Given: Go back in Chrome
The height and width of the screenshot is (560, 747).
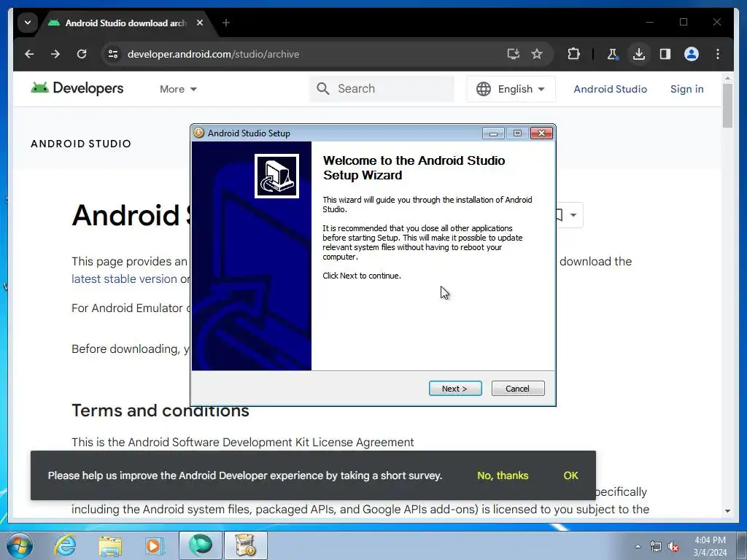Looking at the screenshot, I should [29, 54].
